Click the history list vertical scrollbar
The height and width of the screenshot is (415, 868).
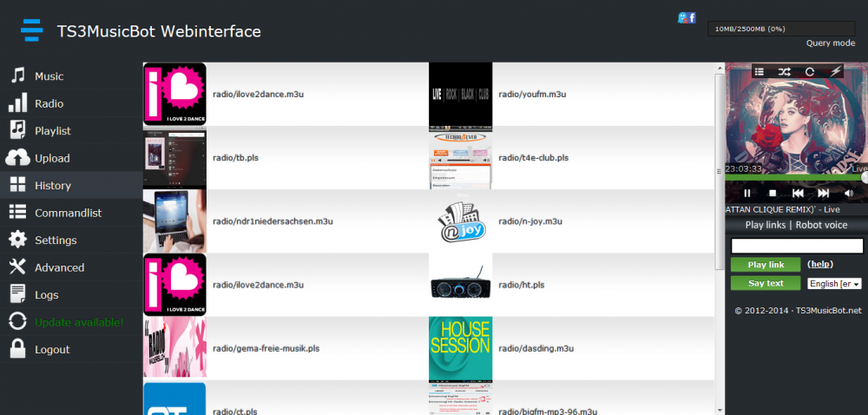(720, 172)
